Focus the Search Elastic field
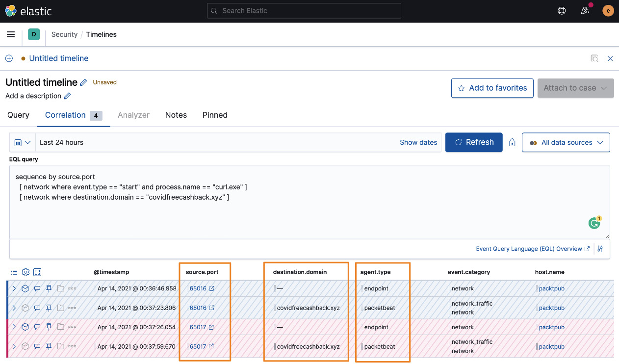Screen dimensions: 619x364 [304, 11]
